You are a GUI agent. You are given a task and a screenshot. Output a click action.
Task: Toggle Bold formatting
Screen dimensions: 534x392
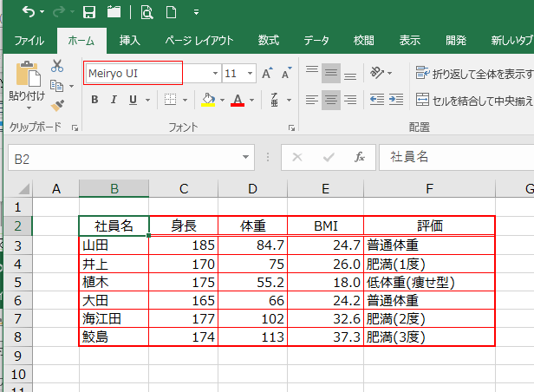coord(94,100)
